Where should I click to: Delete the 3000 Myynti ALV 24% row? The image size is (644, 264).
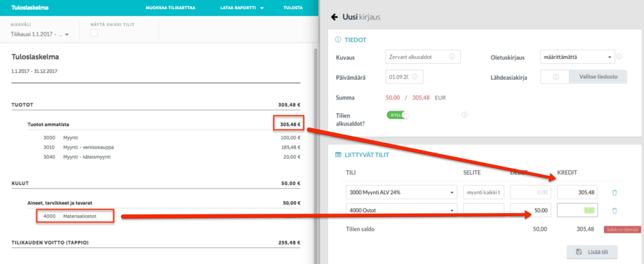pyautogui.click(x=615, y=192)
